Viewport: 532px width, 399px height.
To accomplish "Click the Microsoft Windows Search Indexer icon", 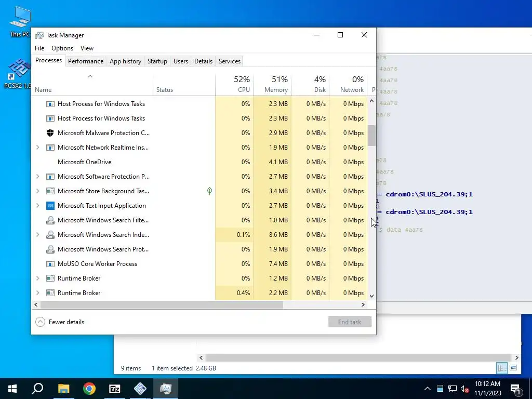I will [x=50, y=235].
